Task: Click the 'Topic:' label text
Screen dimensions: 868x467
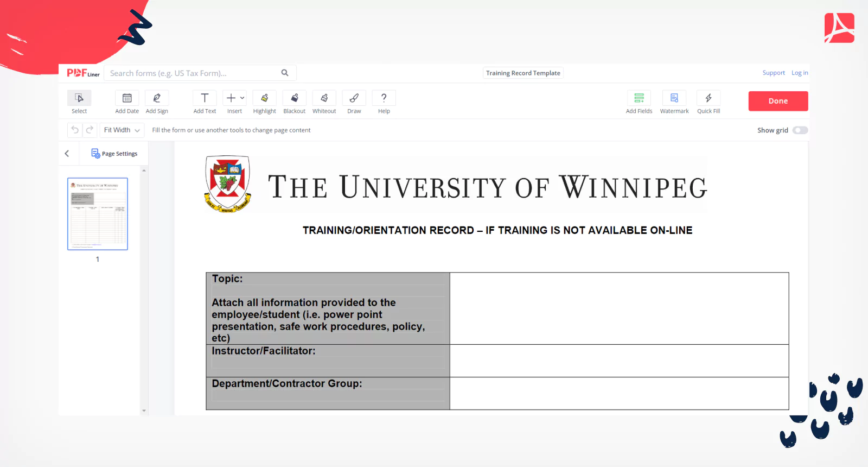Action: pos(227,279)
